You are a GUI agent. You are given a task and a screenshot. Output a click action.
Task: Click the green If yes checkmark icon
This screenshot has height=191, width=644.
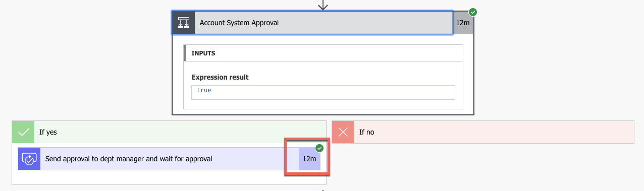[x=23, y=132]
